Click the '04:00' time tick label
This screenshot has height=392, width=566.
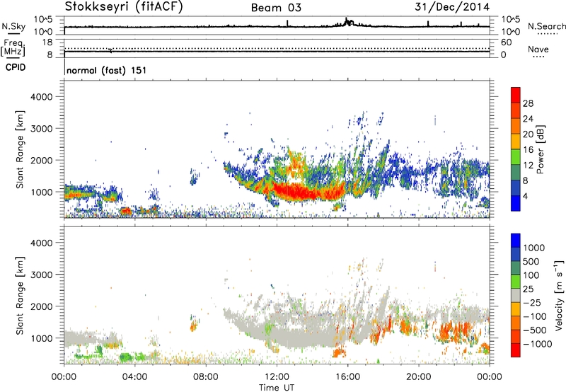point(135,377)
